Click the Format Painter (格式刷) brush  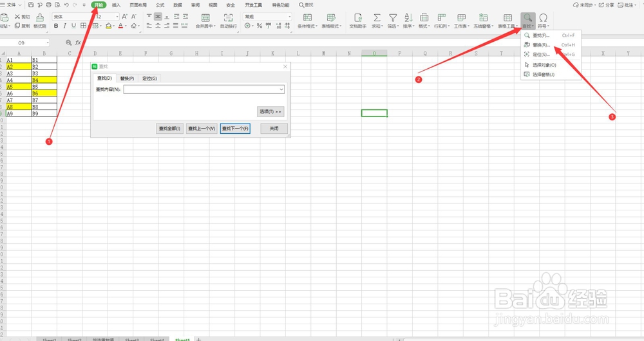(40, 17)
